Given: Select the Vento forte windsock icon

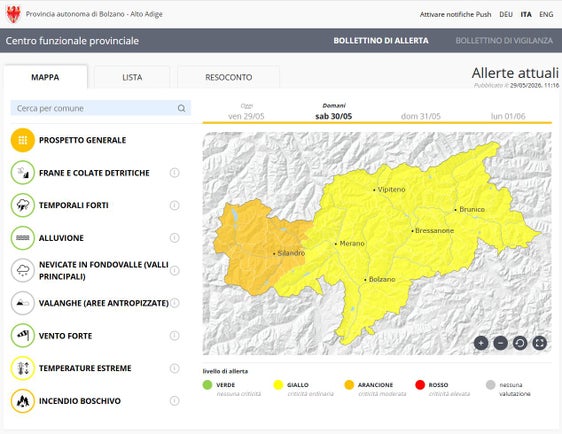Looking at the screenshot, I should pos(23,336).
